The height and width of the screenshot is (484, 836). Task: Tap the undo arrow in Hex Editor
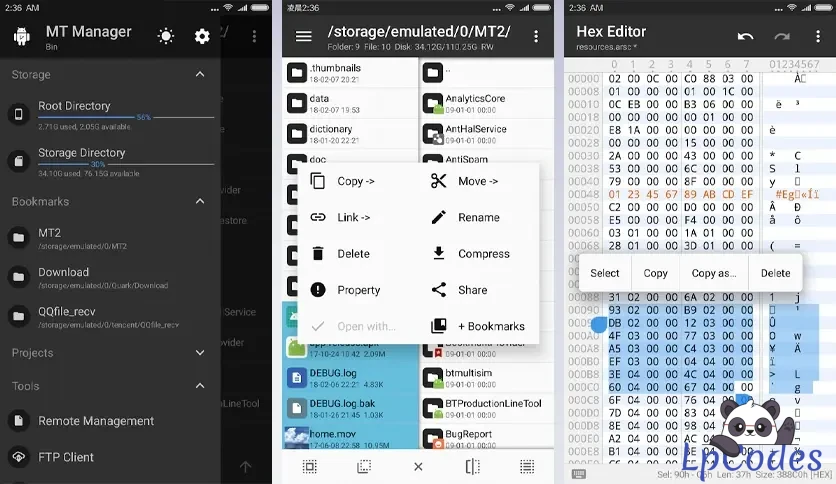coord(745,36)
